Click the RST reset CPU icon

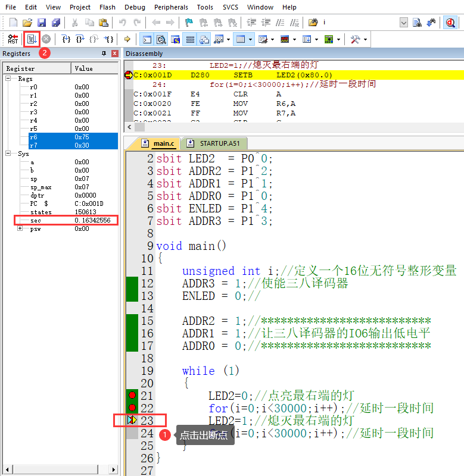click(13, 39)
